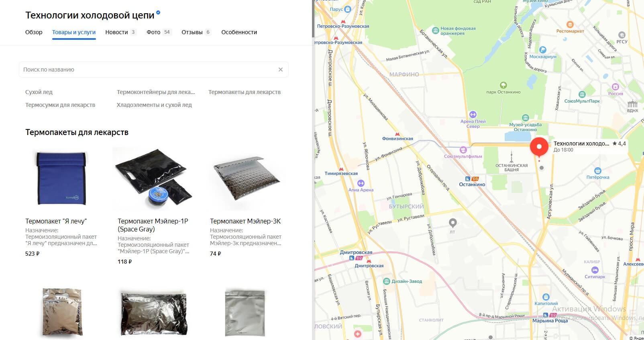Image resolution: width=644 pixels, height=340 pixels.
Task: Open the Арена Плей Север marker
Action: coord(473,115)
